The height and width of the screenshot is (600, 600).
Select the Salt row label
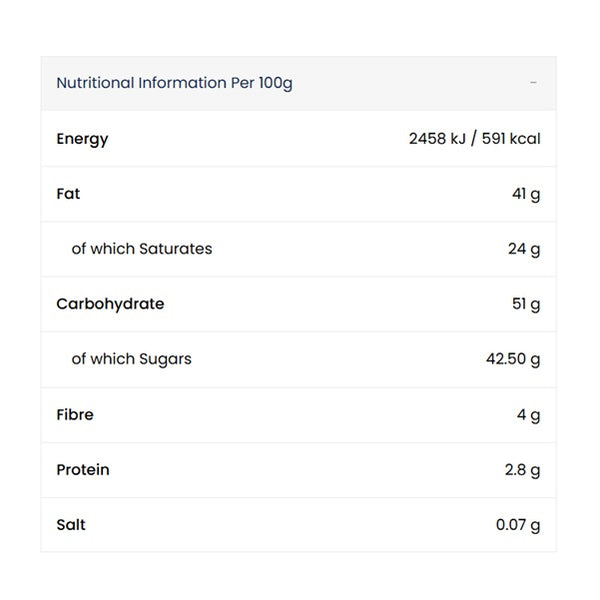[x=71, y=525]
